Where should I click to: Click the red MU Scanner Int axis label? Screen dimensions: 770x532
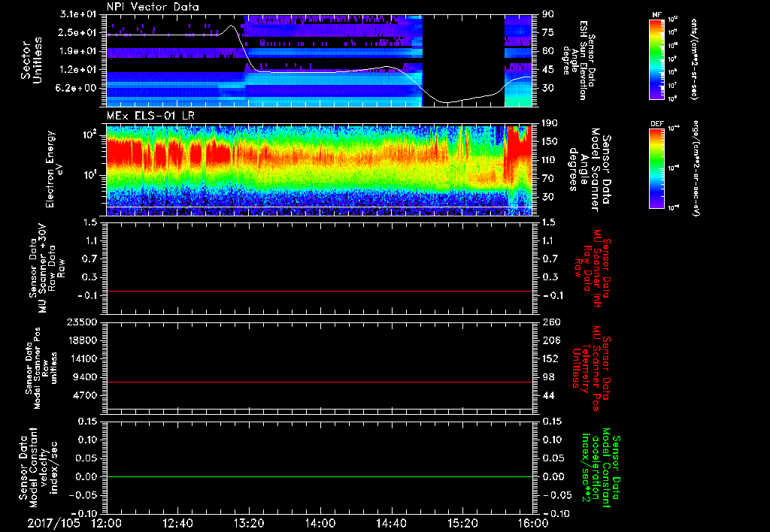pyautogui.click(x=593, y=268)
